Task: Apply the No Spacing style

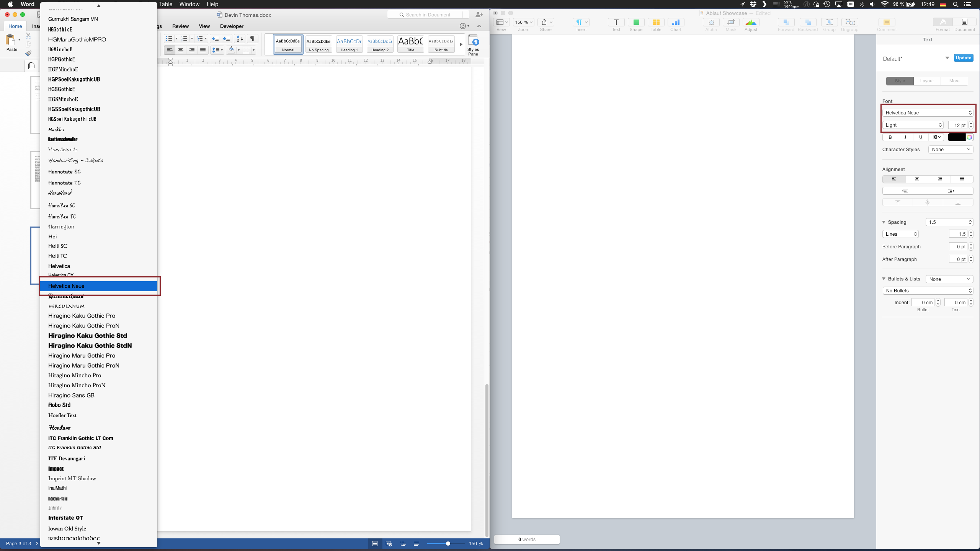Action: point(318,44)
